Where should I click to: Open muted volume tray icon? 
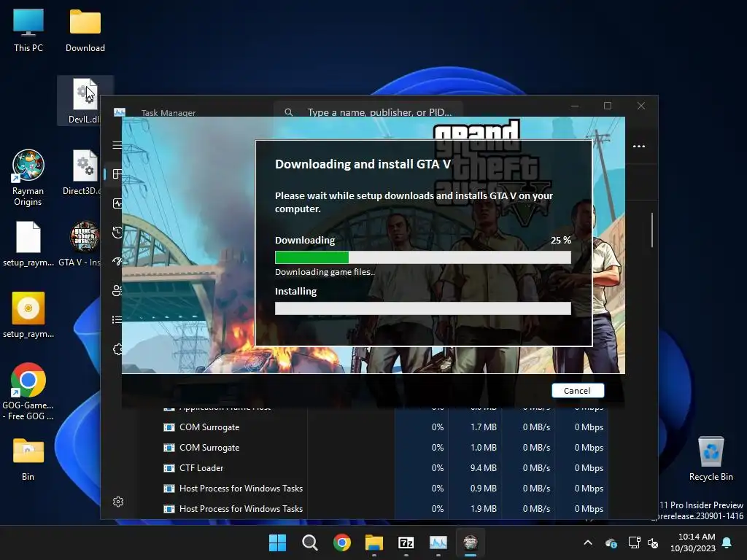(653, 542)
